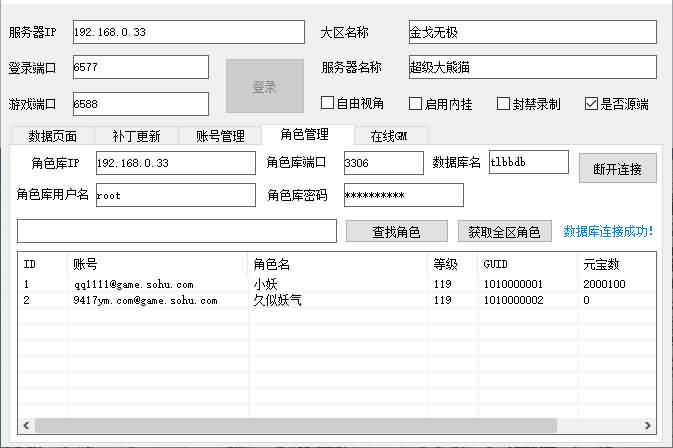Click the 服务器名称 field with 超级大熊猫
Screen dimensions: 673x448
pyautogui.click(x=533, y=67)
